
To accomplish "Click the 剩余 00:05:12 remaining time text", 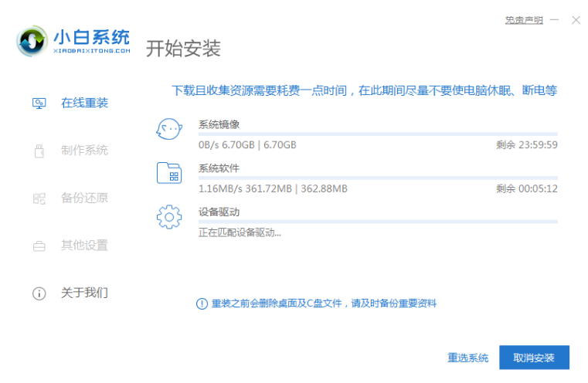I will point(527,188).
